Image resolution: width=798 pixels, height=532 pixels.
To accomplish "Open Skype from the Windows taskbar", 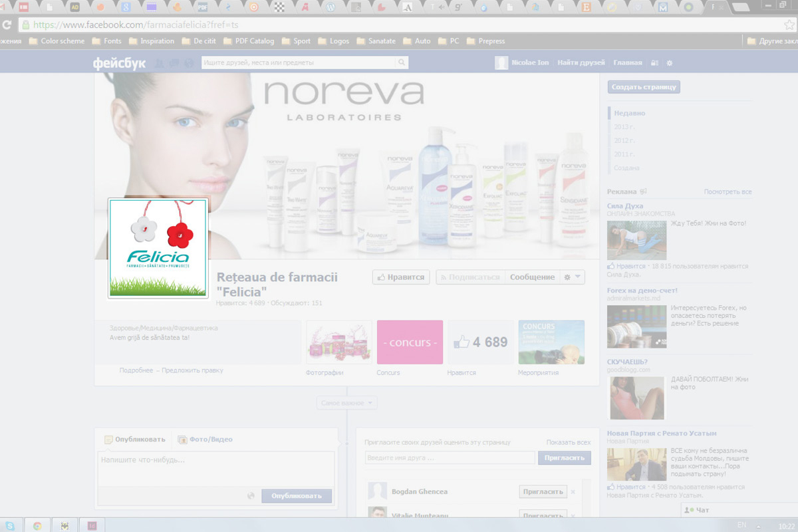I will tap(11, 525).
